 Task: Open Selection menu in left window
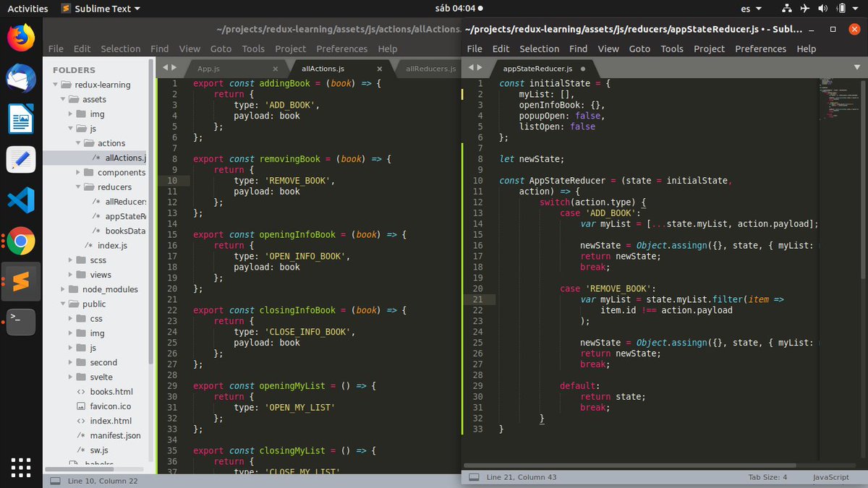pos(121,48)
